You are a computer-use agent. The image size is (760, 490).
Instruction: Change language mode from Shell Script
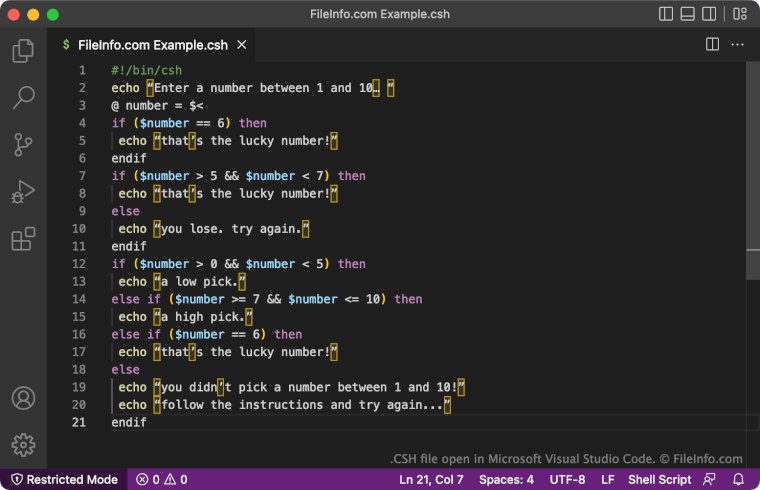659,479
